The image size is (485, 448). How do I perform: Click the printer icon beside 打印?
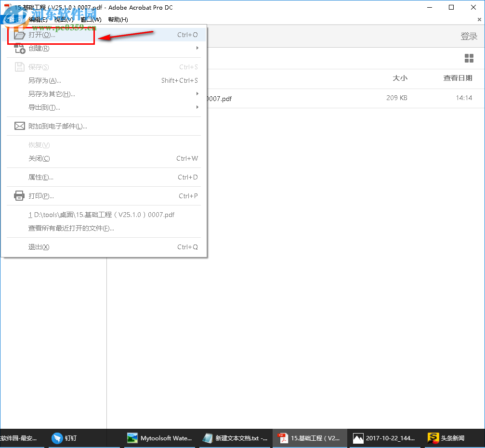19,195
